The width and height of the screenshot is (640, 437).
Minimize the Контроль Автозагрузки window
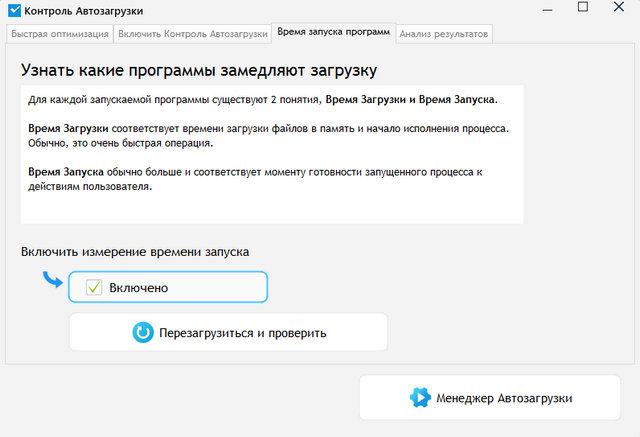coord(534,10)
